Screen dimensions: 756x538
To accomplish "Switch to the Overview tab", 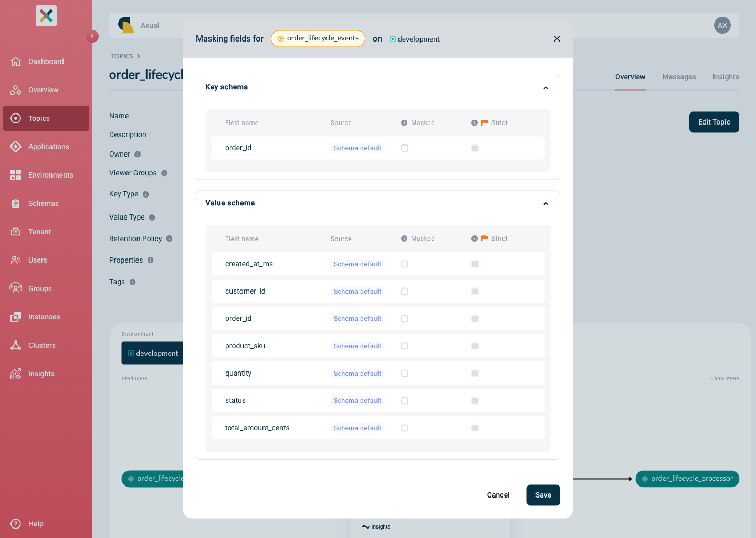I will [630, 77].
